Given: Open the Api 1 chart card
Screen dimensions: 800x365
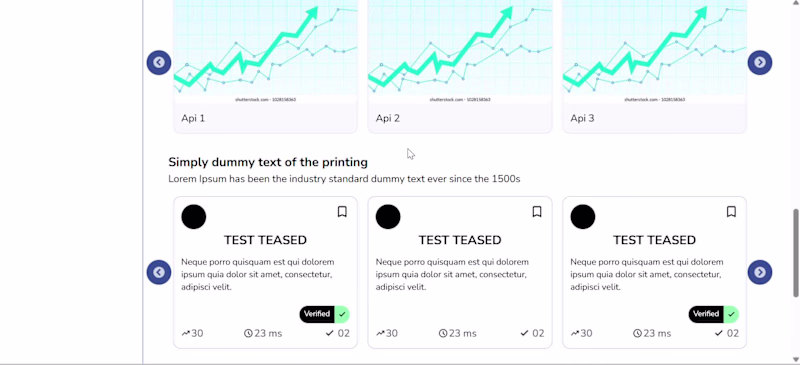Looking at the screenshot, I should 265,66.
